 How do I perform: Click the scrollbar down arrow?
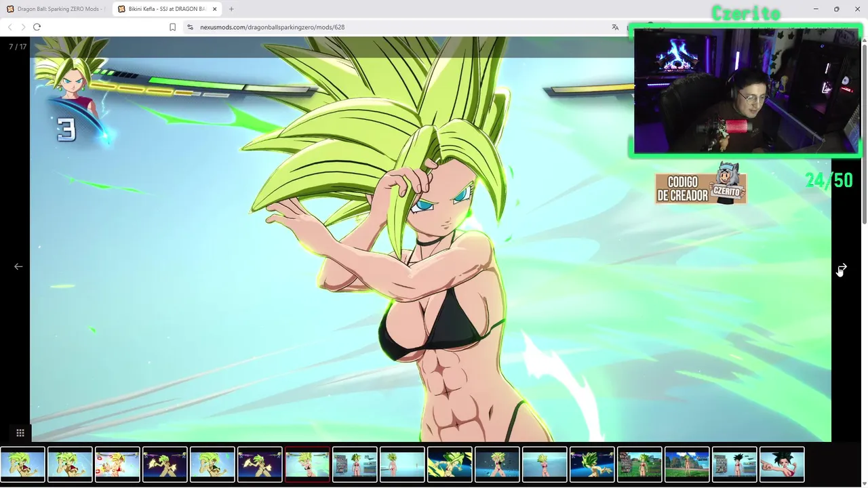864,483
